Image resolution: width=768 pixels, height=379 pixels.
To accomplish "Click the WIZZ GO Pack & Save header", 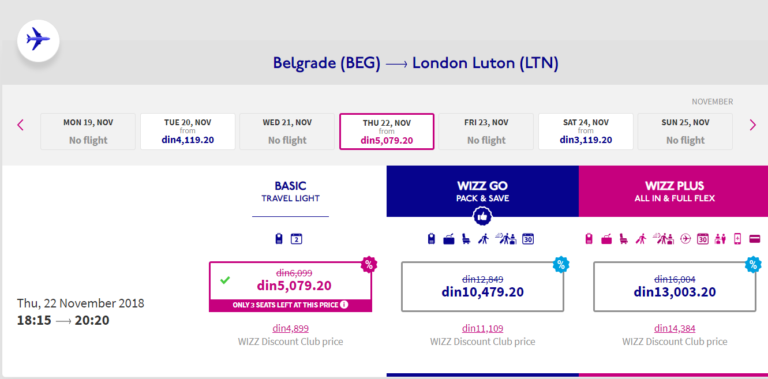I will (x=482, y=191).
